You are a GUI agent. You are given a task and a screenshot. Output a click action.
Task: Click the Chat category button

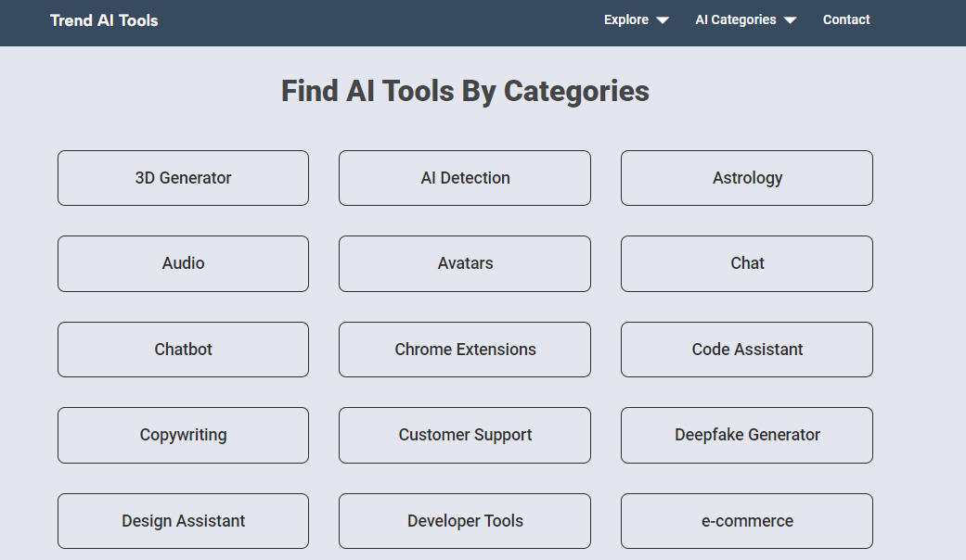[747, 263]
